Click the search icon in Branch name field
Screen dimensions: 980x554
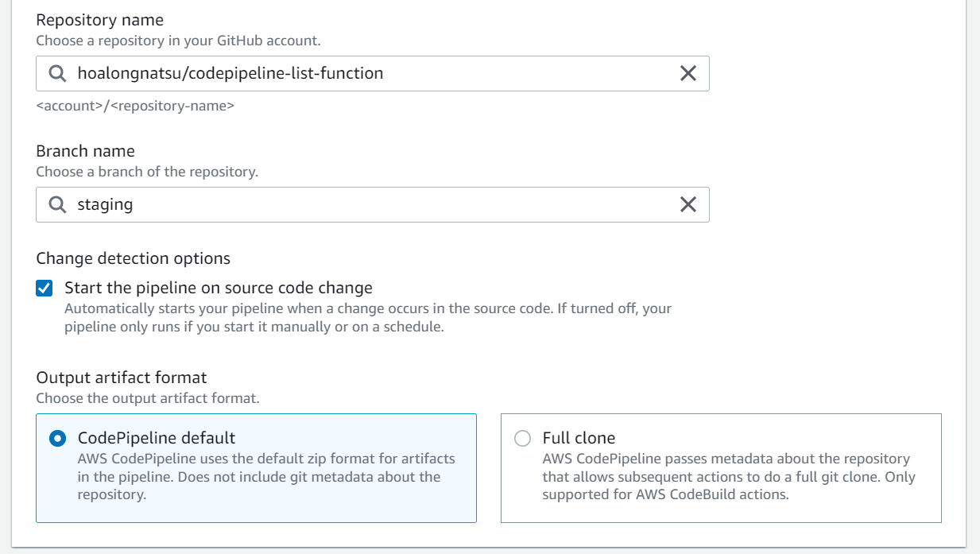tap(56, 204)
